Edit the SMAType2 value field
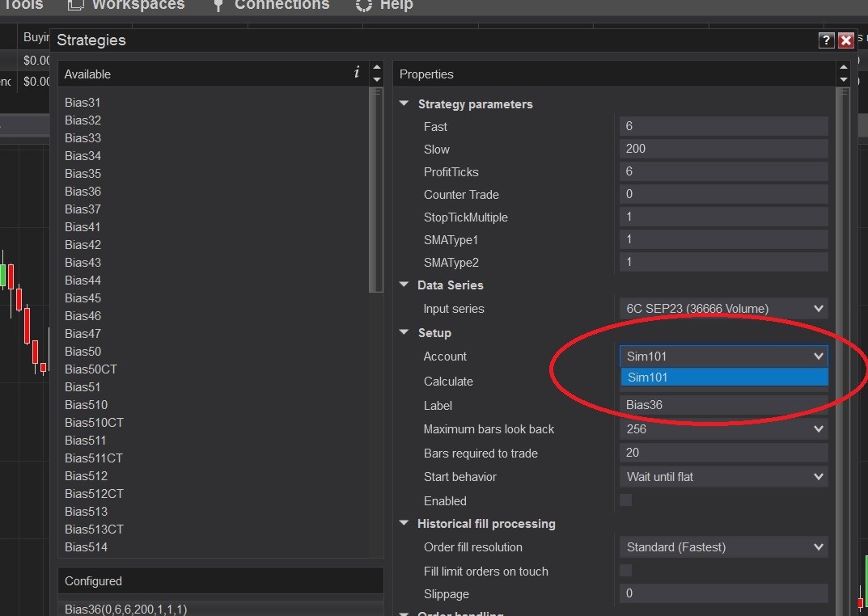Screen dimensions: 868x616 [723, 262]
